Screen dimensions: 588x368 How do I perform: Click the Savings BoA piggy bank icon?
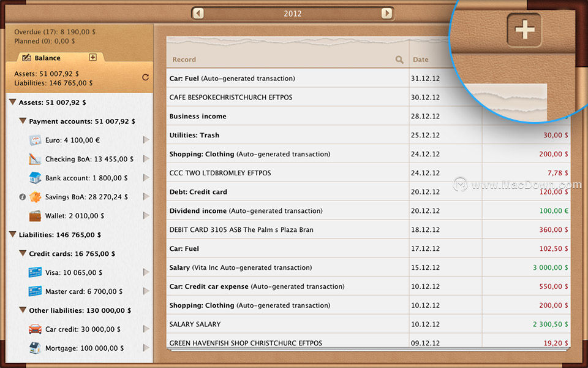tap(36, 197)
